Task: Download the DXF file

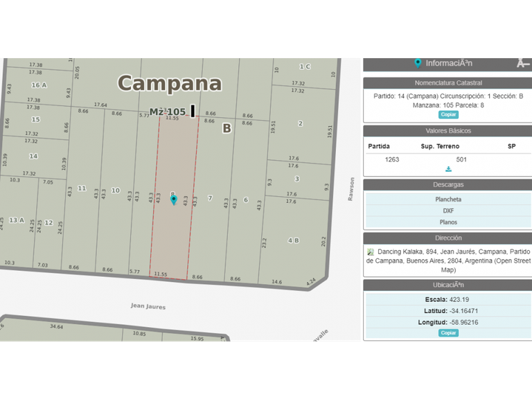Action: (448, 211)
